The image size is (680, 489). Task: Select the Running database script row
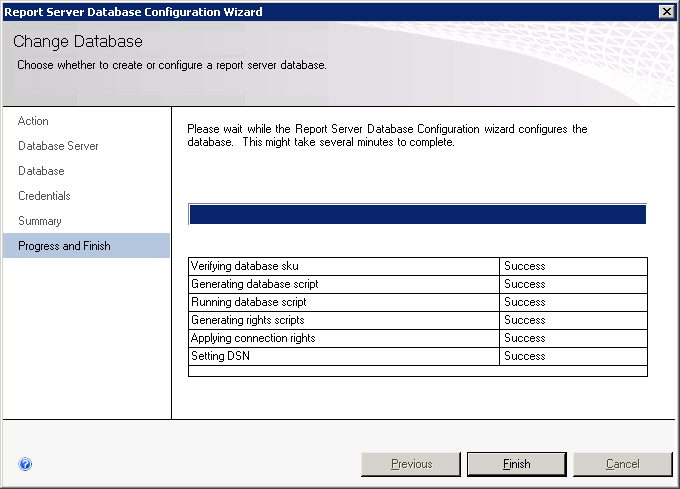pyautogui.click(x=248, y=302)
